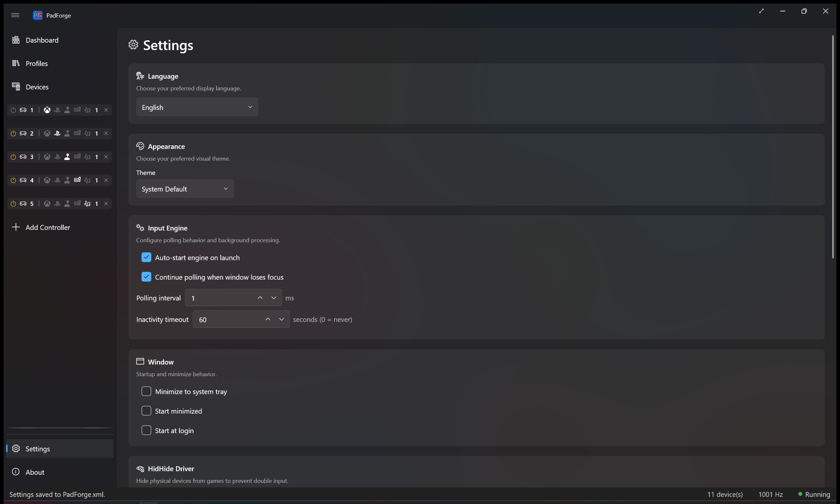The width and height of the screenshot is (840, 504).
Task: Select joystick type for controller 3
Action: click(67, 157)
